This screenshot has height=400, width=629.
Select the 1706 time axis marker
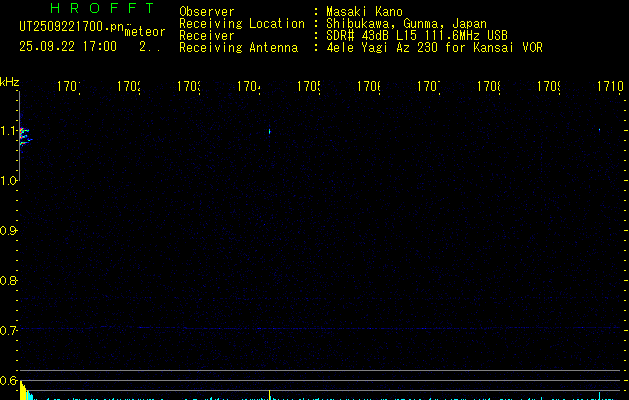pyautogui.click(x=369, y=87)
